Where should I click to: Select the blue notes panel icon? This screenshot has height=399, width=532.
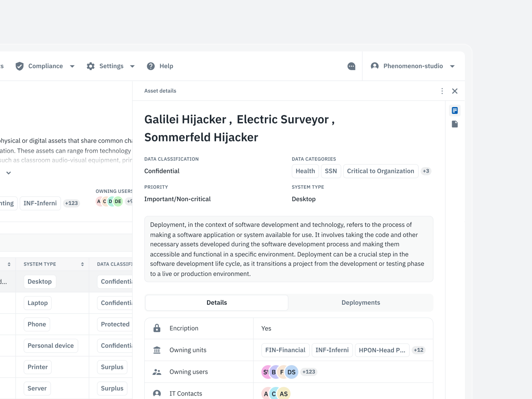pyautogui.click(x=455, y=111)
